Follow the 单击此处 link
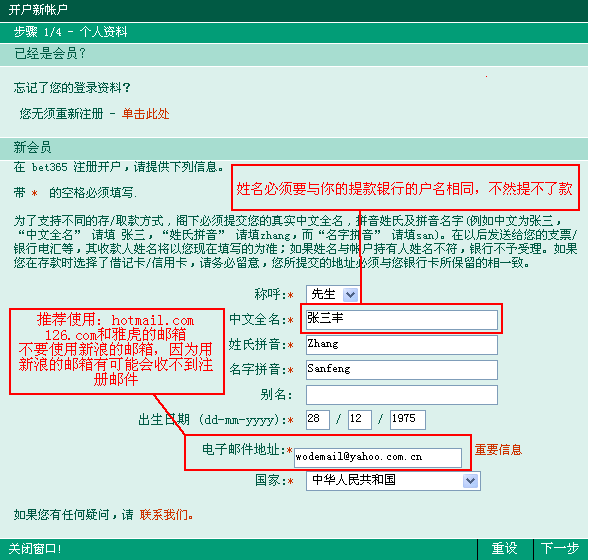This screenshot has height=560, width=589. click(x=145, y=114)
